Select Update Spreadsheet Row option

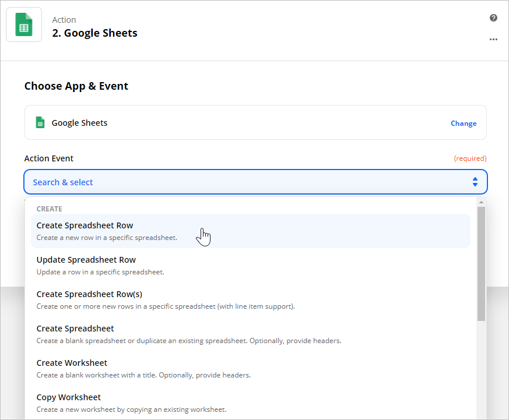tap(251, 265)
